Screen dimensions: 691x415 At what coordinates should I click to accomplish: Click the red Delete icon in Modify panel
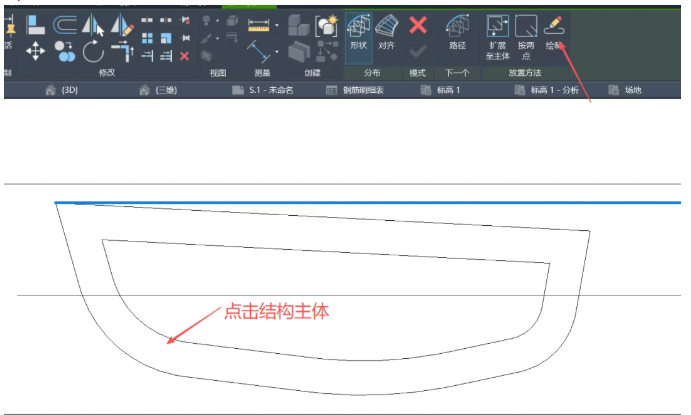(185, 56)
